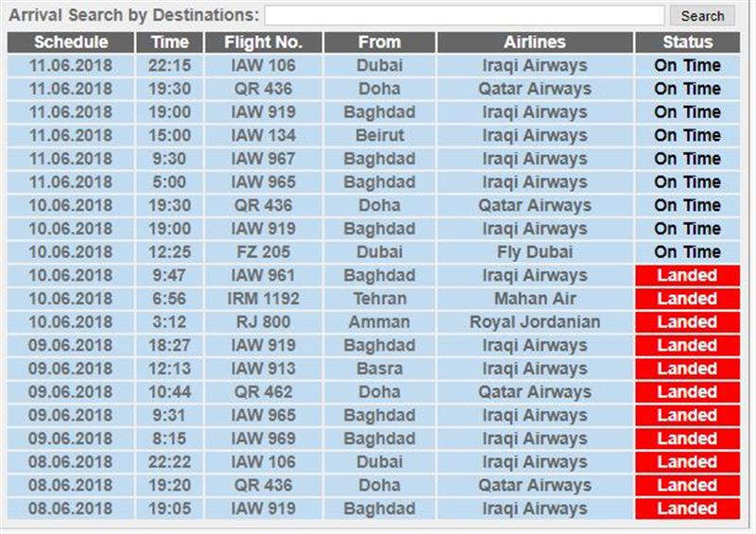Screen dimensions: 756x534
Task: Select the Airlines column header
Action: pyautogui.click(x=535, y=43)
